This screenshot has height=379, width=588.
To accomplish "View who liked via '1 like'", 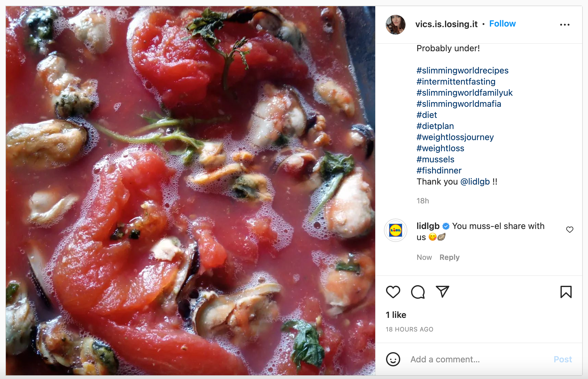I will [x=396, y=315].
